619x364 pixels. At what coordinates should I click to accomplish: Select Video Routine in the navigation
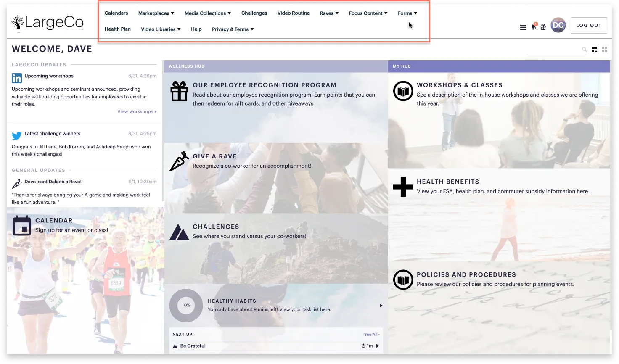click(294, 13)
